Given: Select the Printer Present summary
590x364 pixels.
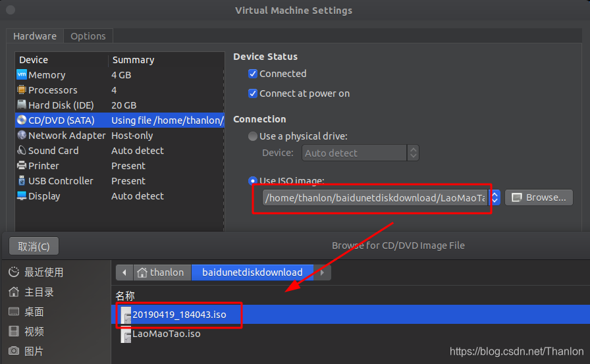Looking at the screenshot, I should (128, 166).
